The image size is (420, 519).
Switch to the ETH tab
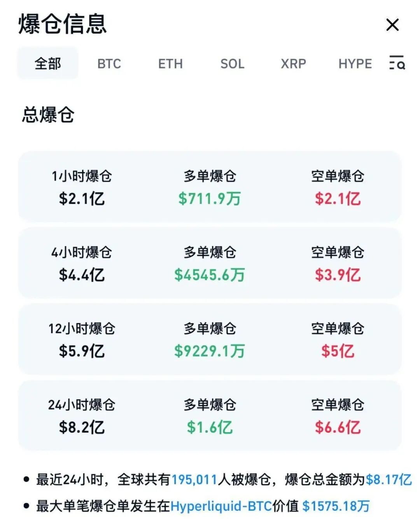pos(170,63)
